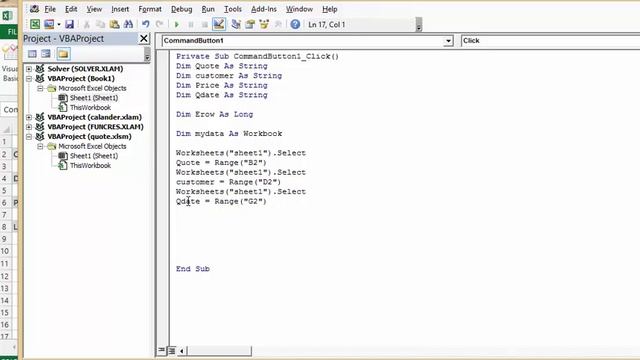This screenshot has height=360, width=640.
Task: Click the Toolbox icon in toolbar
Action: pos(278,24)
